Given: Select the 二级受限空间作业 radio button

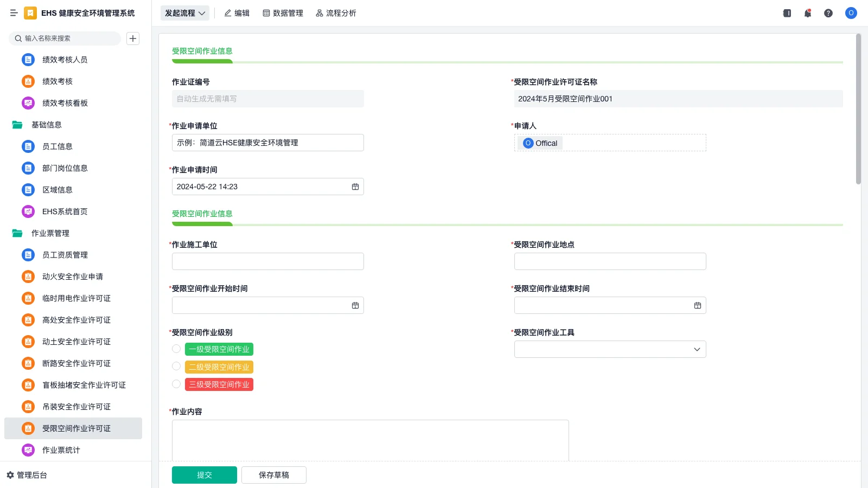Looking at the screenshot, I should [176, 366].
